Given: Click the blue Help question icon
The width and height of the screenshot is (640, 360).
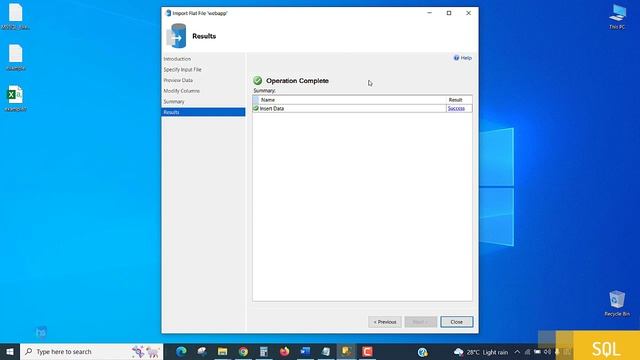Looking at the screenshot, I should pos(456,58).
